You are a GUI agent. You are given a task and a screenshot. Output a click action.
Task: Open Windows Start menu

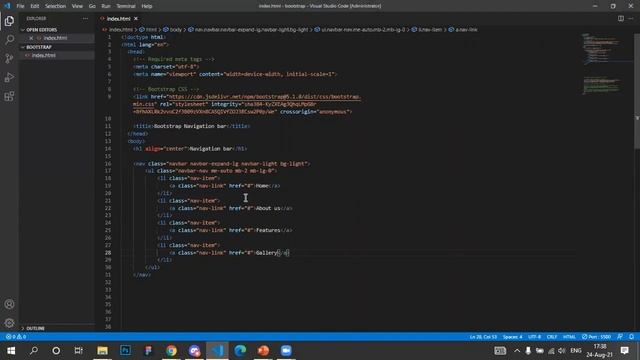point(11,351)
